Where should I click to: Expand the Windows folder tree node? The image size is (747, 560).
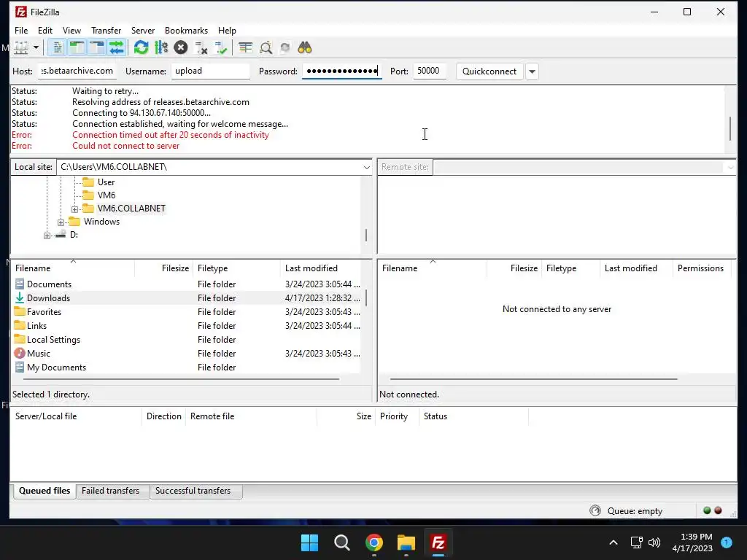coord(61,222)
